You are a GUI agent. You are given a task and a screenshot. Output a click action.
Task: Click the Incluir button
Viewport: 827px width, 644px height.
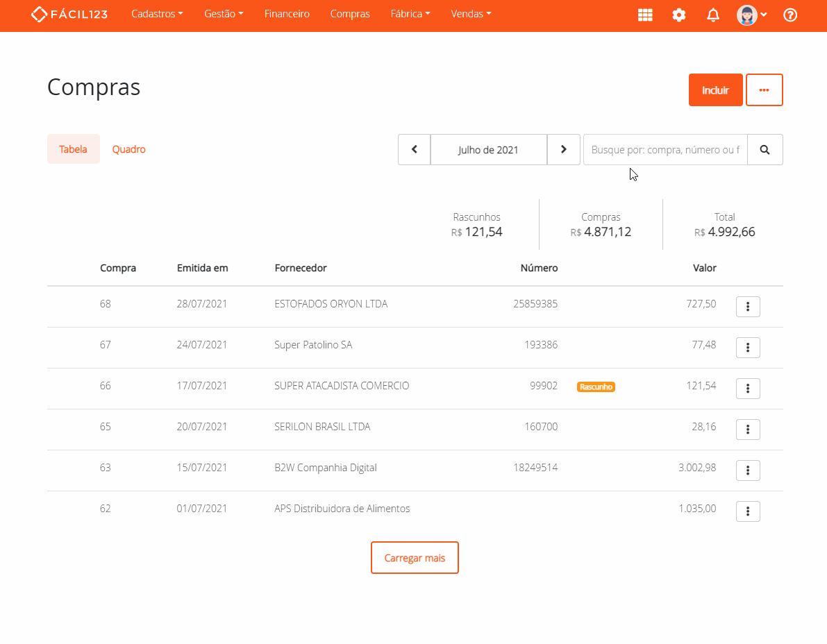[x=715, y=90]
